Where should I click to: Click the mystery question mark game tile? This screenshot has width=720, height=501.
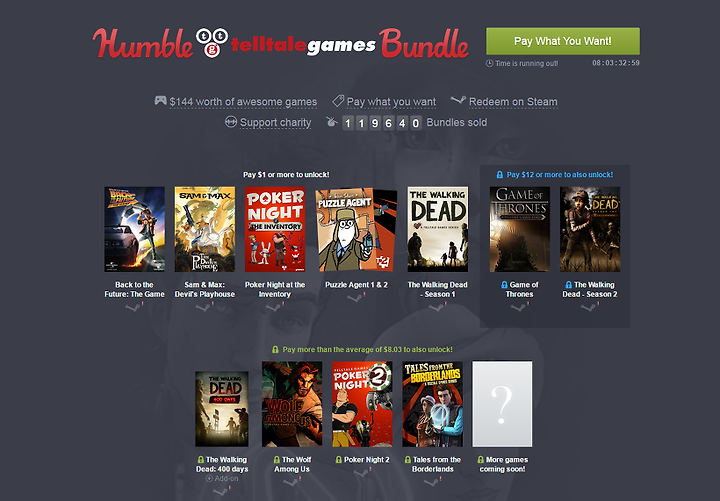point(502,404)
